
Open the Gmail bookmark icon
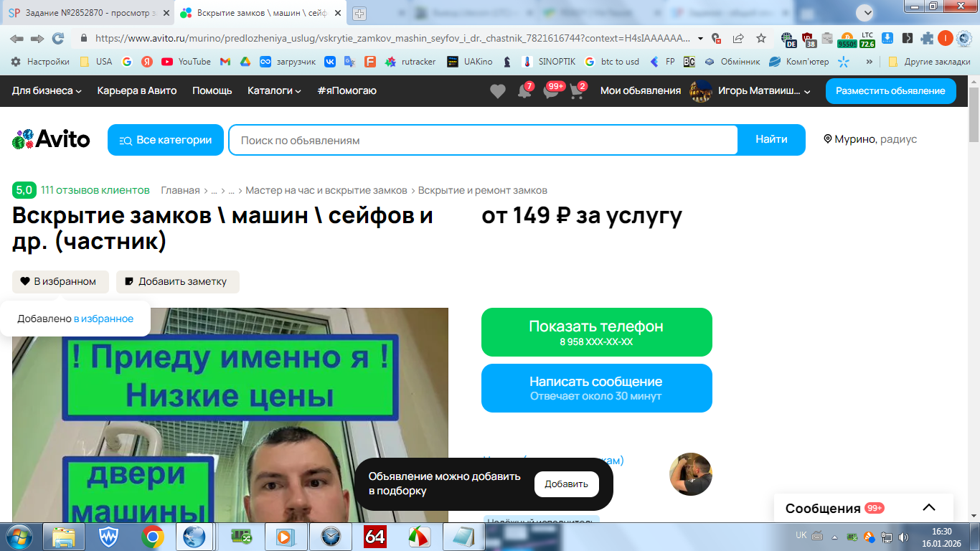pos(225,62)
